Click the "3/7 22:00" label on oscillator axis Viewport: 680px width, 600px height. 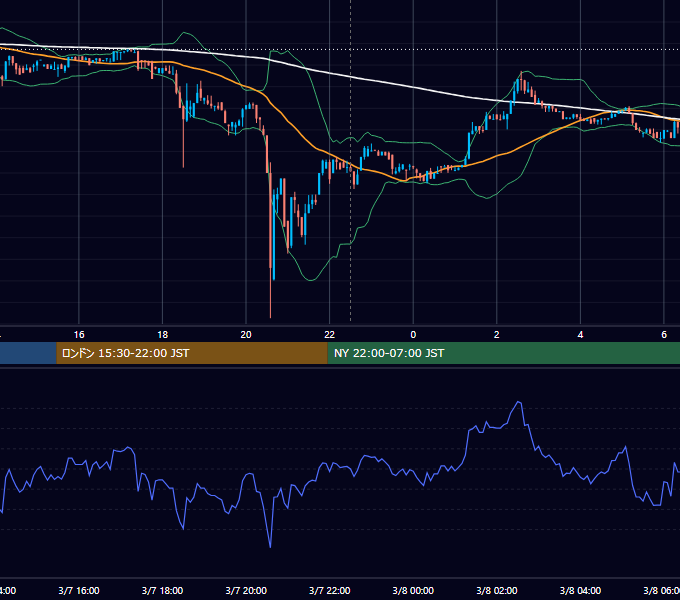(330, 590)
